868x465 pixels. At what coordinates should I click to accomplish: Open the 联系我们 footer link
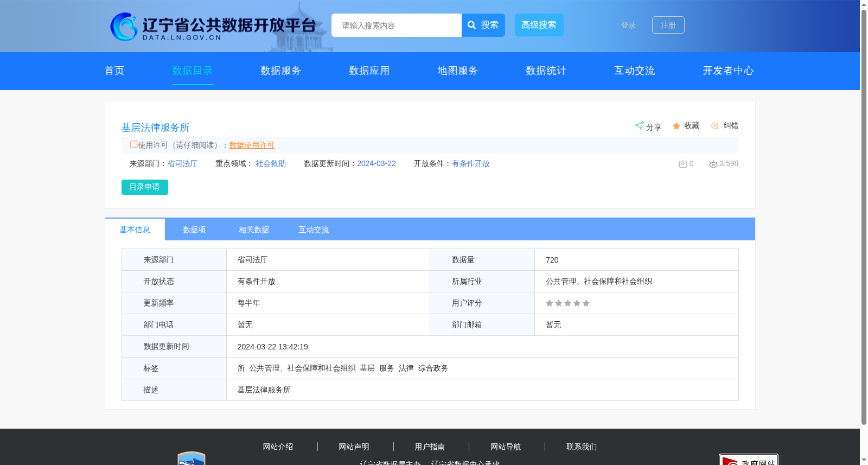point(582,447)
